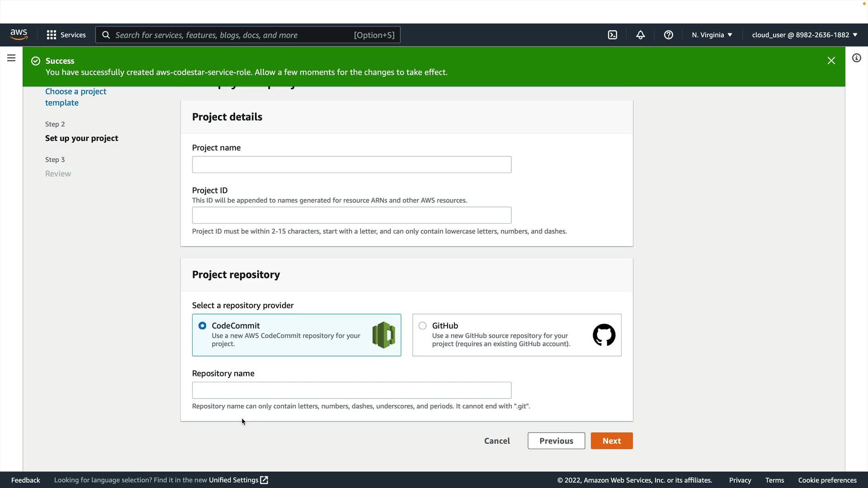Open the notifications bell

click(x=640, y=35)
